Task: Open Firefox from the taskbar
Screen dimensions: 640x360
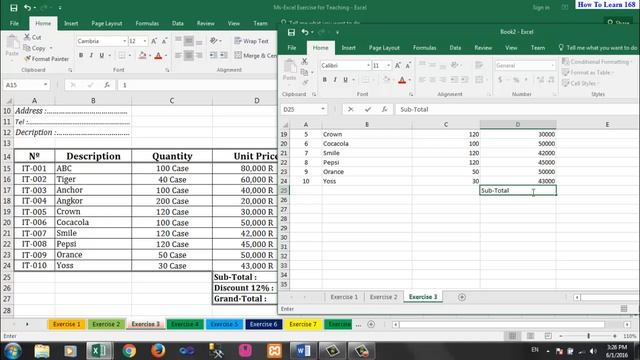Action: point(158,351)
